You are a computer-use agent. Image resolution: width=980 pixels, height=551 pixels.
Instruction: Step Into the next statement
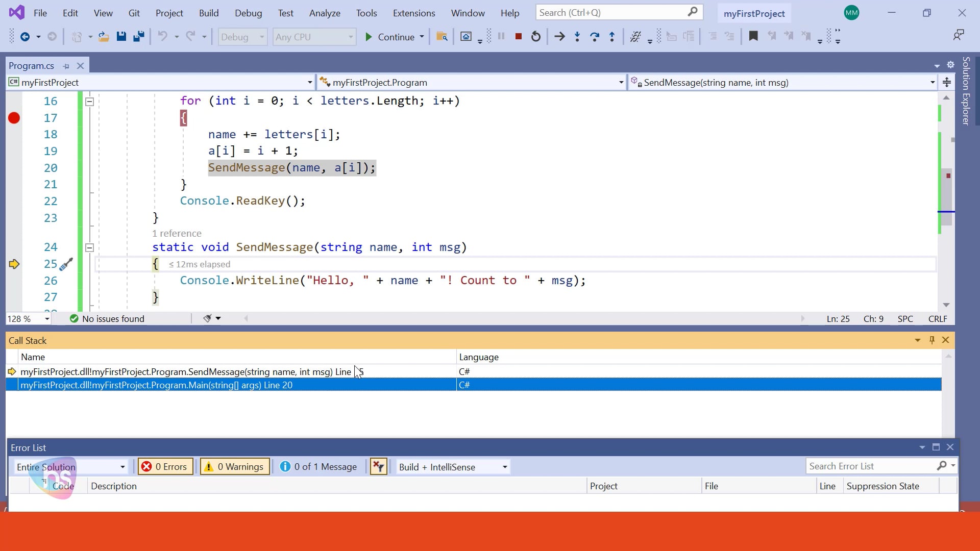pos(577,36)
